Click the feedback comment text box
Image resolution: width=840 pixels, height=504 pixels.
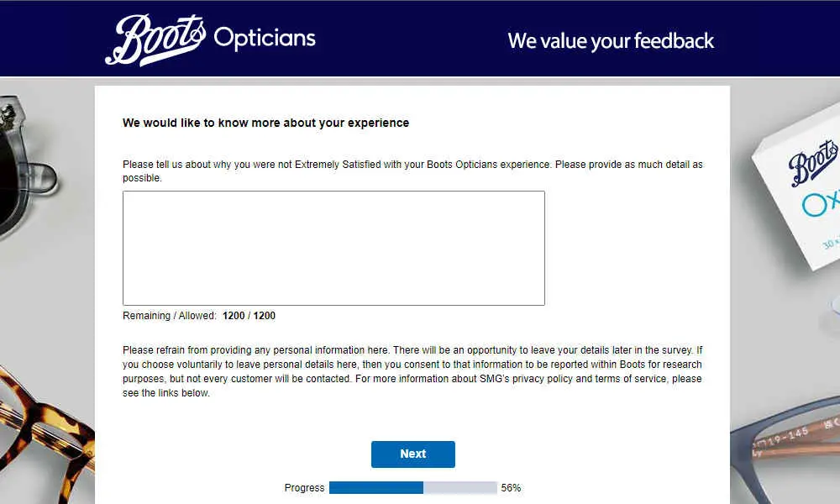point(333,248)
